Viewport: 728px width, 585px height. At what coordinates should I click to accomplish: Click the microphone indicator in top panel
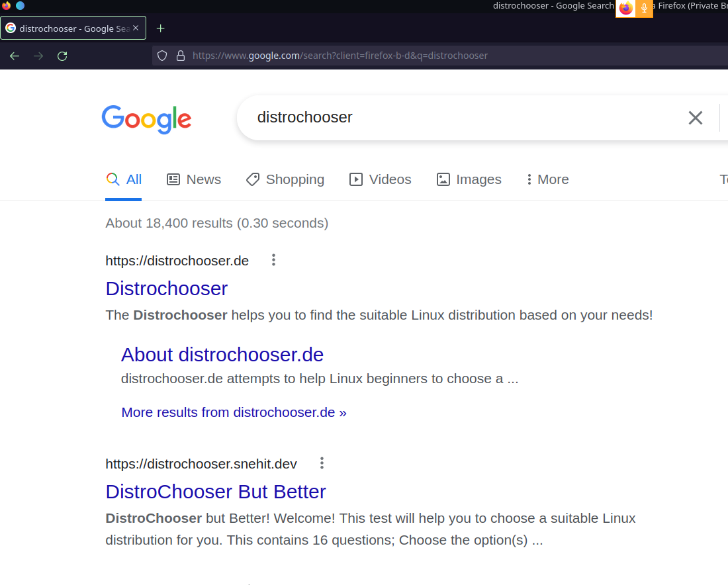[x=644, y=8]
